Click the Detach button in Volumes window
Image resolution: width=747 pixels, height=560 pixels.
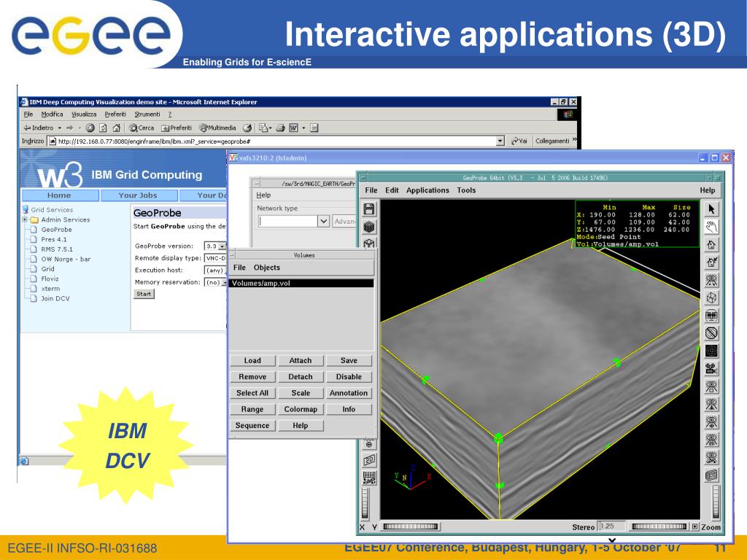(301, 377)
